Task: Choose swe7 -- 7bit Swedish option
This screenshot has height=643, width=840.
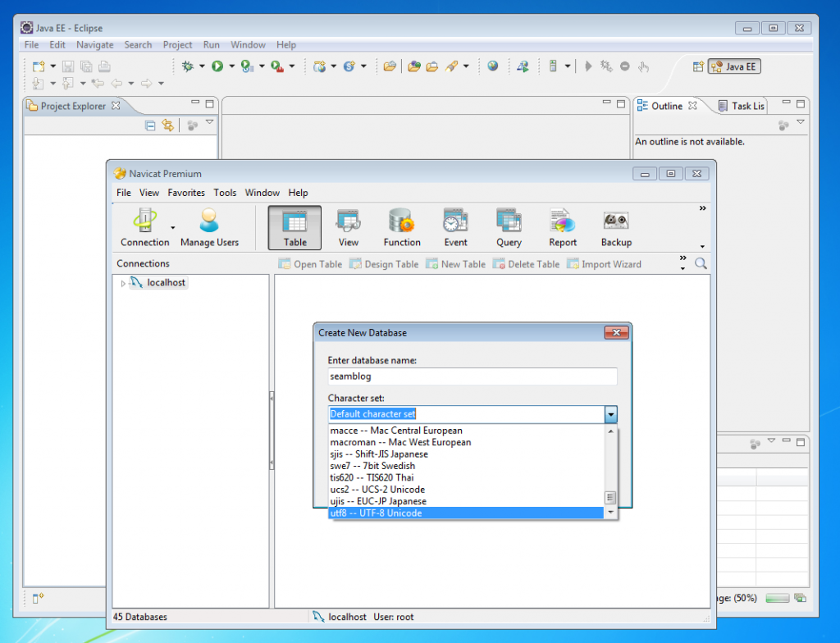Action: tap(466, 466)
